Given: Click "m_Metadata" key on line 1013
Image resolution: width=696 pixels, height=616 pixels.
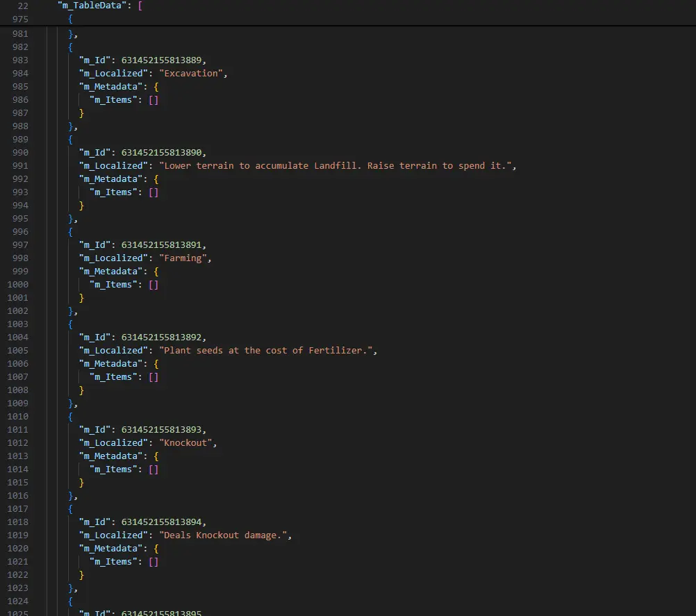Looking at the screenshot, I should pyautogui.click(x=110, y=456).
